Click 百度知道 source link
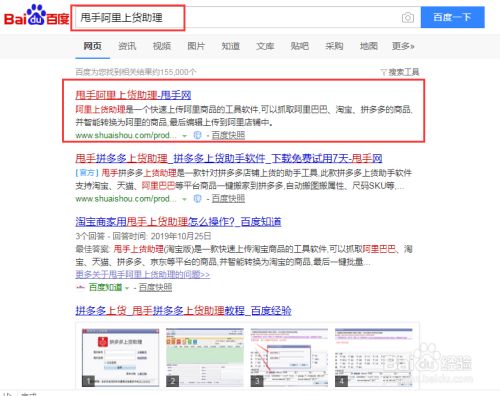500x396 pixels. 105,287
